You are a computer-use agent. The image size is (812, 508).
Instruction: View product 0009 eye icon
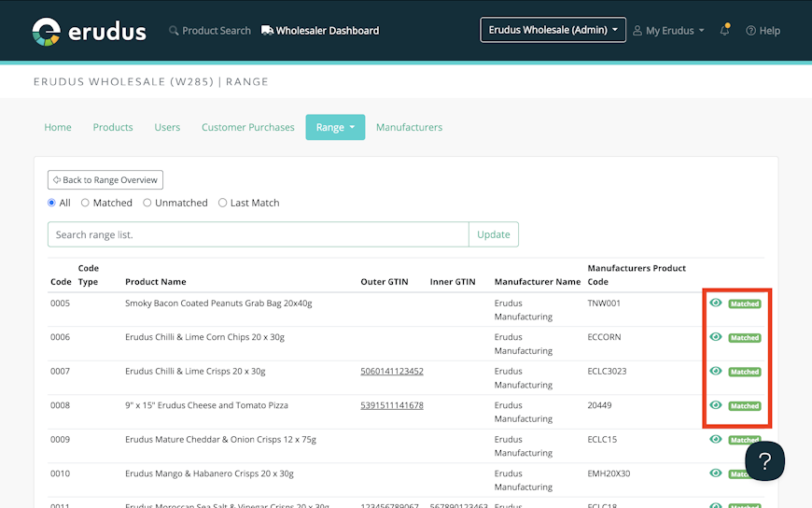click(716, 439)
